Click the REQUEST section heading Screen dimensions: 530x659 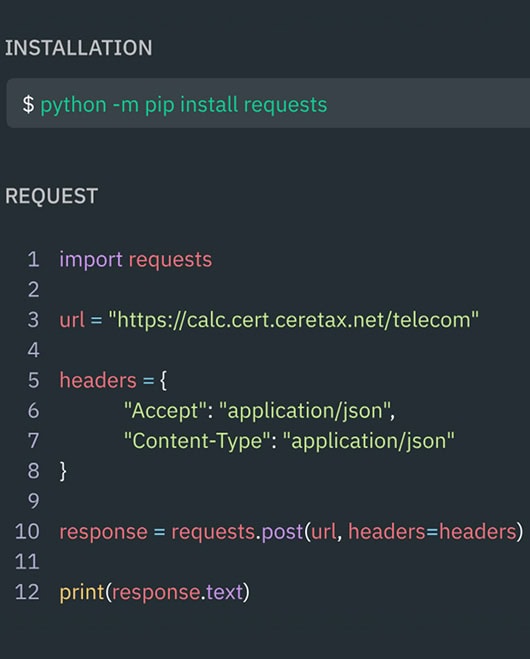click(x=51, y=196)
